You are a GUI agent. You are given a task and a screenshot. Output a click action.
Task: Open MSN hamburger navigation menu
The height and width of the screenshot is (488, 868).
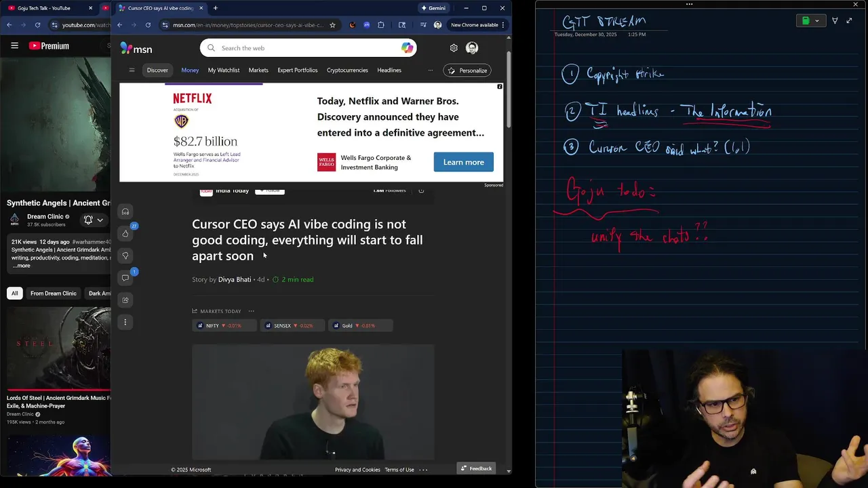coord(132,70)
